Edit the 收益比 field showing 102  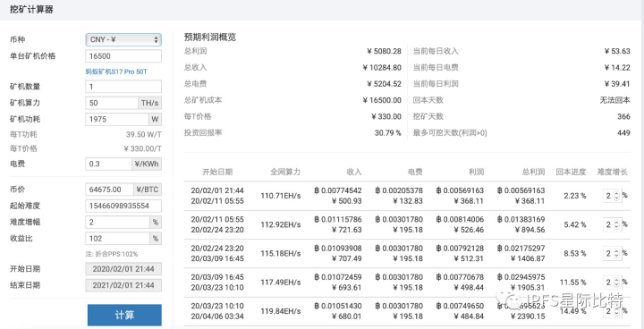(117, 239)
